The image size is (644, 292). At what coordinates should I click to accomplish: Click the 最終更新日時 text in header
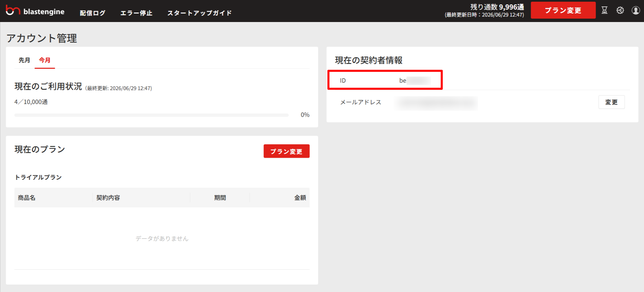[x=484, y=15]
